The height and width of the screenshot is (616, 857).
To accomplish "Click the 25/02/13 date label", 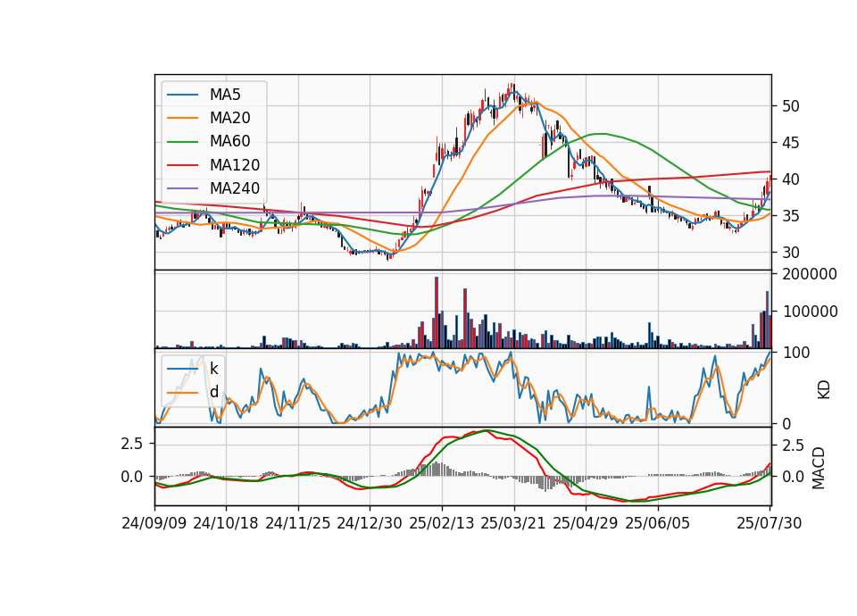I will (442, 523).
